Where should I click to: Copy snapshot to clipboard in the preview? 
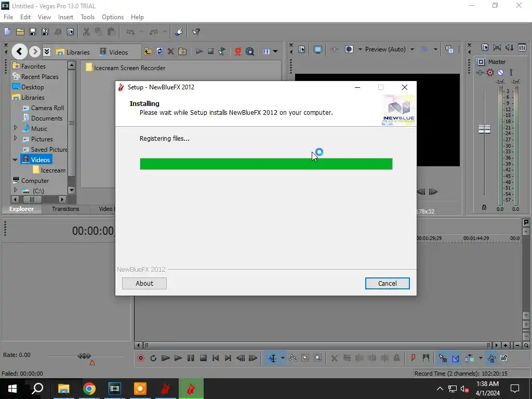click(449, 49)
